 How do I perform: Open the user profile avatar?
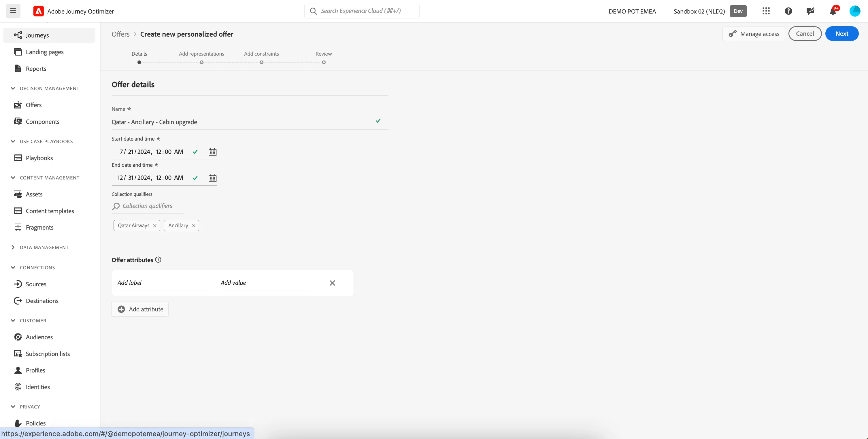(x=855, y=11)
